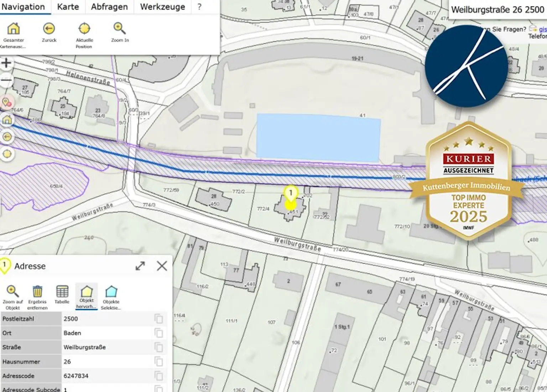Zoom to object with Zoom auf Objekt
547x392 pixels.
[12, 292]
